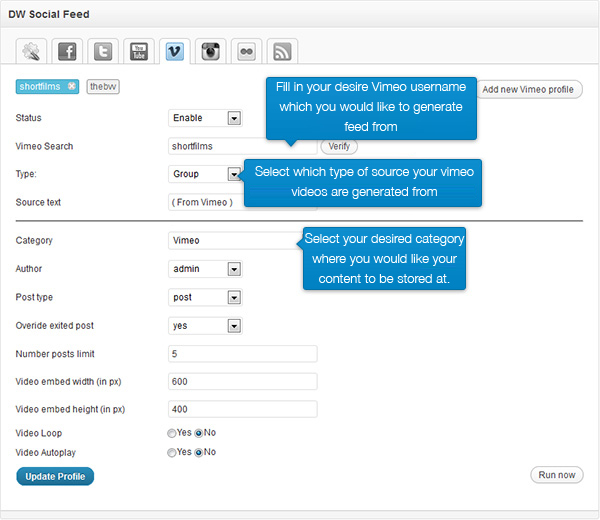Expand the Status Enable dropdown
This screenshot has width=600, height=520.
click(205, 118)
